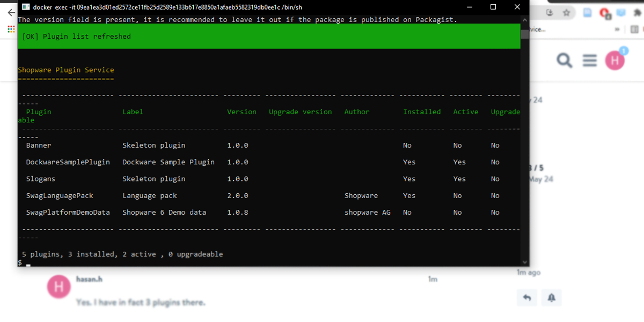Click the reply arrow button on post
Image resolution: width=644 pixels, height=322 pixels.
coord(527,297)
